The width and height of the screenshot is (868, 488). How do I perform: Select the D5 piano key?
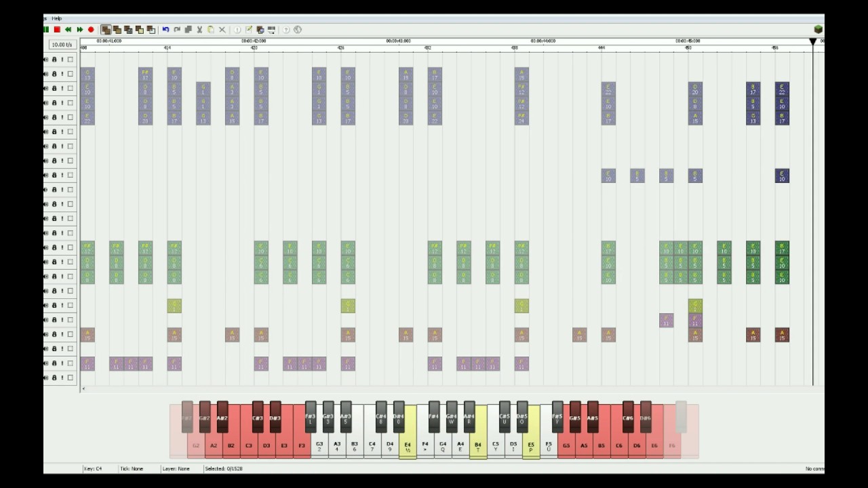tap(513, 444)
